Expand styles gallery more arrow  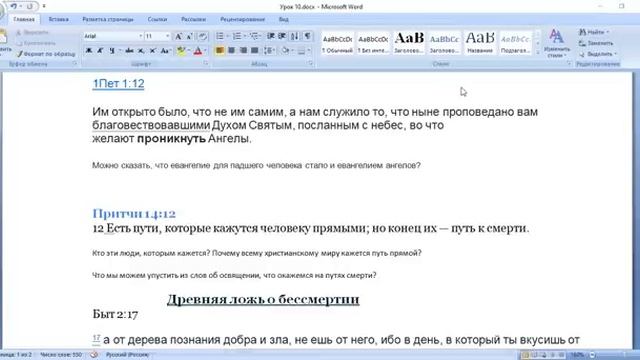(x=538, y=53)
